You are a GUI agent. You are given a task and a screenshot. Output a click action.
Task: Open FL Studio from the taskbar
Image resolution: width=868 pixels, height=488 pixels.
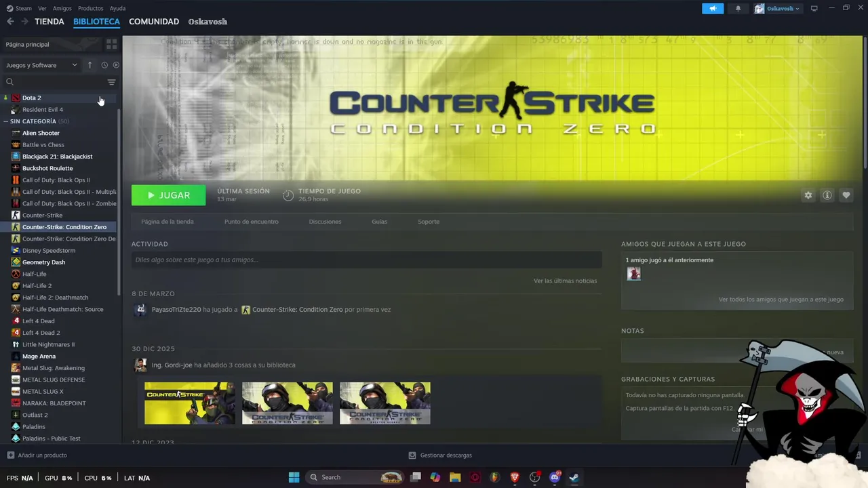[x=495, y=477]
